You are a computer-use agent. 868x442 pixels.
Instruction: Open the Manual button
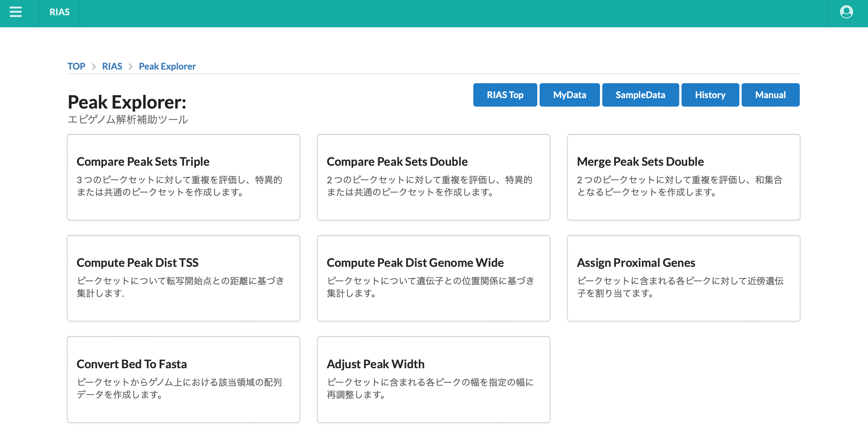pos(770,95)
